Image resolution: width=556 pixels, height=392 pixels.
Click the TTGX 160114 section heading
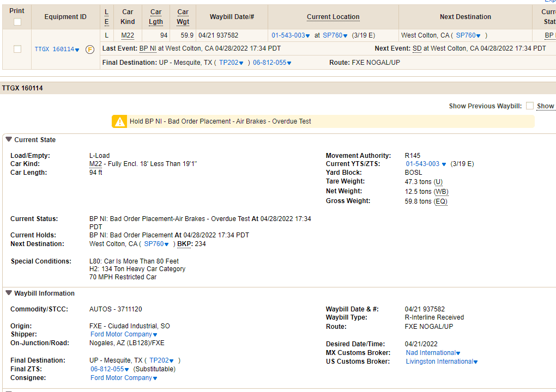coord(22,88)
